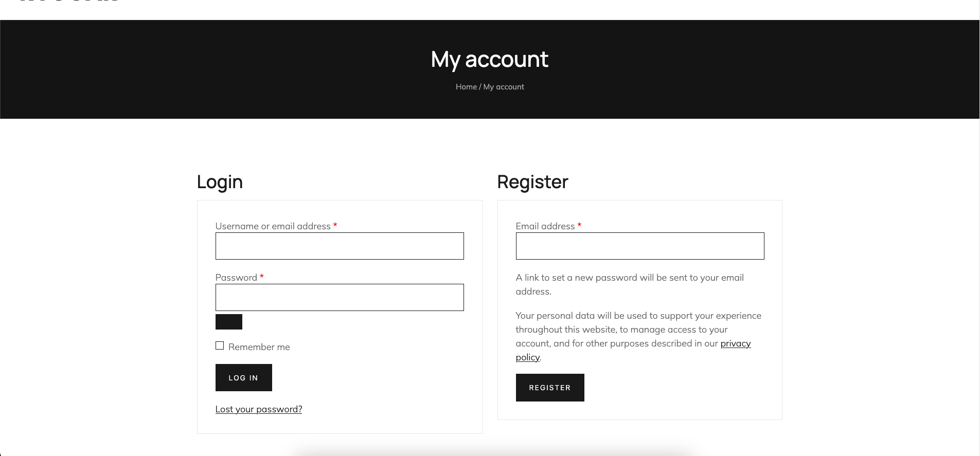
Task: Click the Email address label in Register
Action: coord(545,226)
